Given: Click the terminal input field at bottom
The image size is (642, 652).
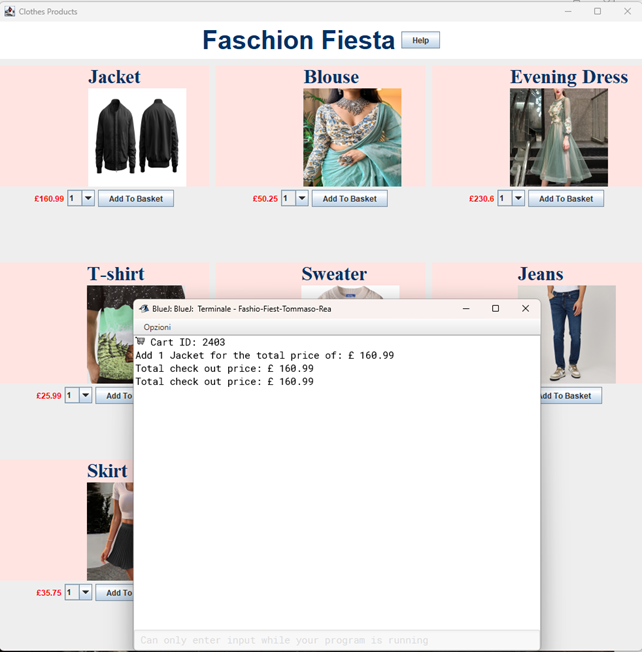Looking at the screenshot, I should pyautogui.click(x=336, y=640).
